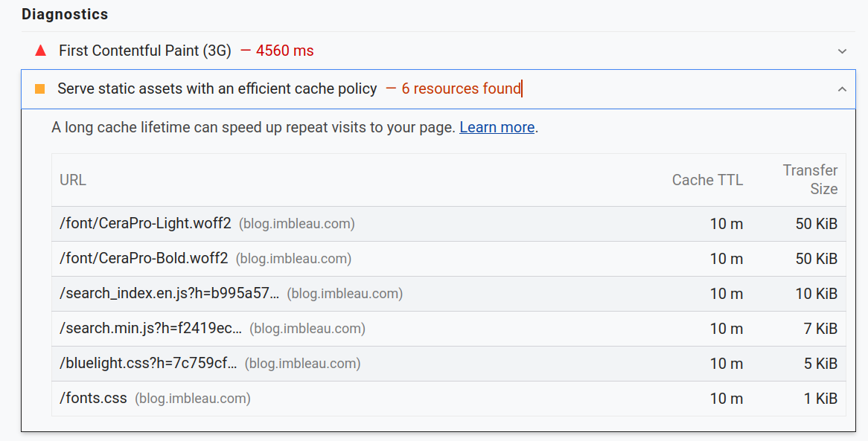Expand the First Contentful Paint audit

(842, 51)
